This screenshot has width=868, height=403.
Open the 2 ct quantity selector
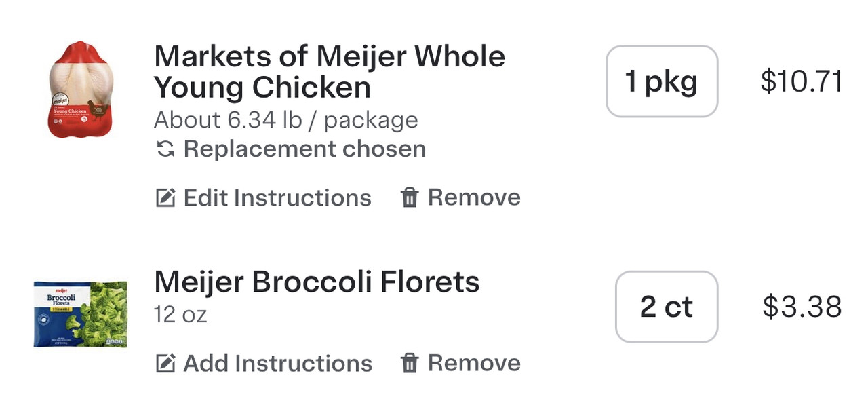[x=666, y=307]
